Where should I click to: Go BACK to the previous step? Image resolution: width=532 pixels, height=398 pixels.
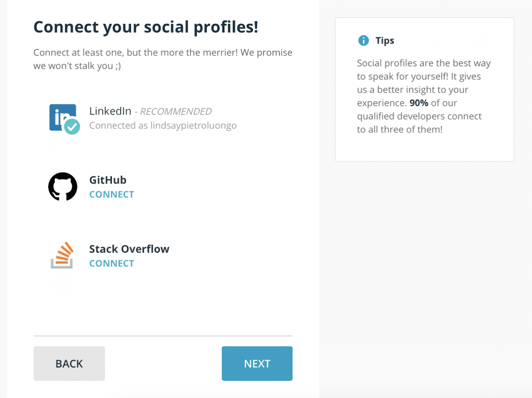tap(69, 363)
